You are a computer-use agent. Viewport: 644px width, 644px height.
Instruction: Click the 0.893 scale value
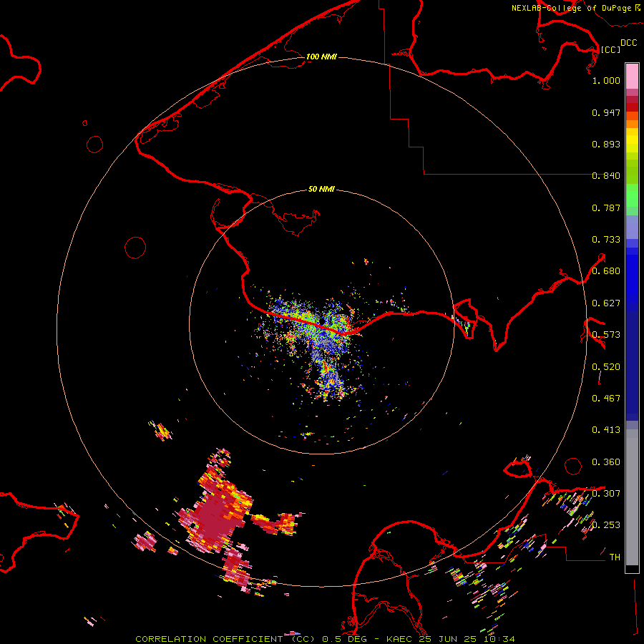(606, 144)
